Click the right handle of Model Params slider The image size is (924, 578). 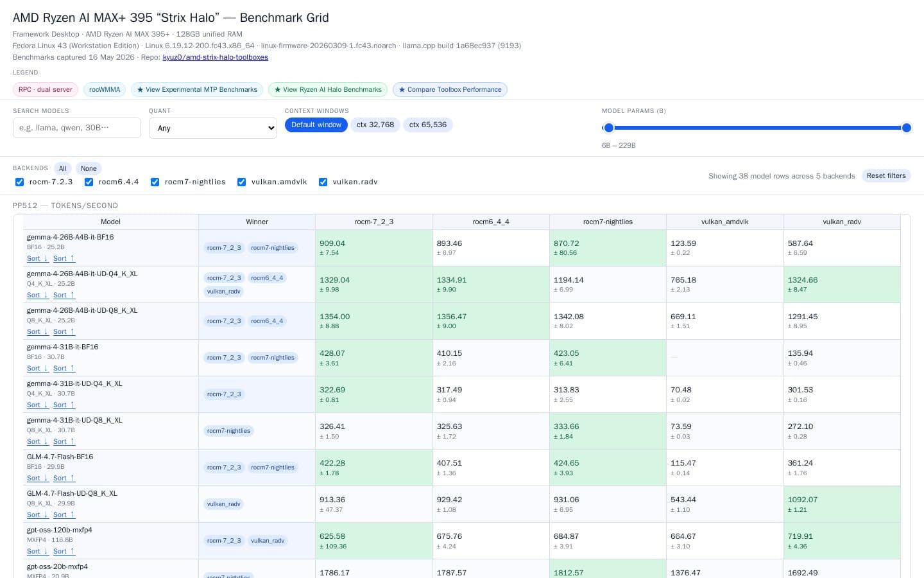click(907, 128)
